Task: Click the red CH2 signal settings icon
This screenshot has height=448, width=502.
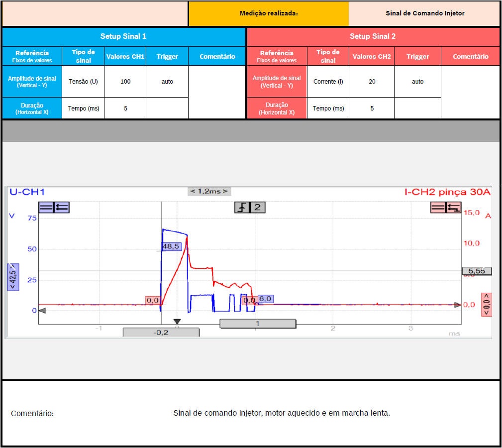Action: tap(454, 208)
